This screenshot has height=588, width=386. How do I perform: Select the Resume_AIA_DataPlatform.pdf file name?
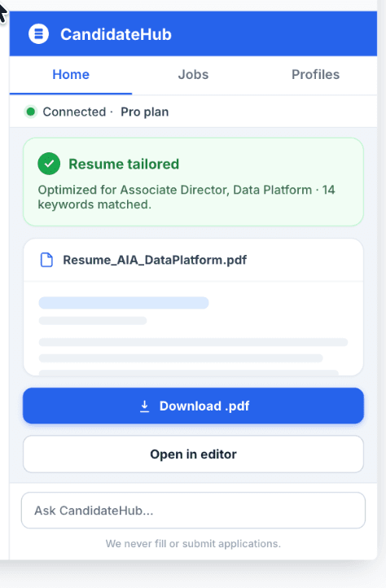(155, 260)
